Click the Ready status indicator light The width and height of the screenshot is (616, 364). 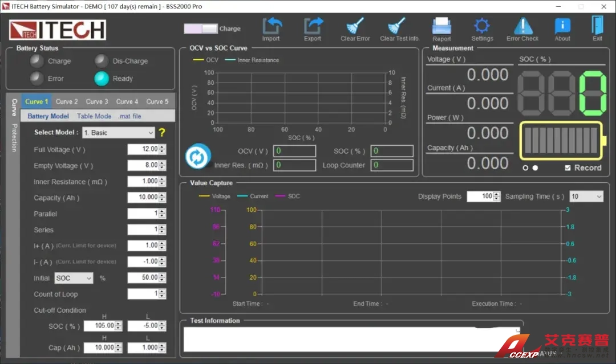tap(102, 79)
